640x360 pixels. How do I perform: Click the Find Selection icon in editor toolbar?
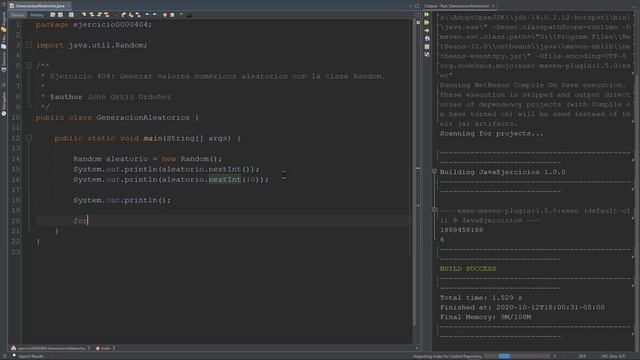(84, 15)
